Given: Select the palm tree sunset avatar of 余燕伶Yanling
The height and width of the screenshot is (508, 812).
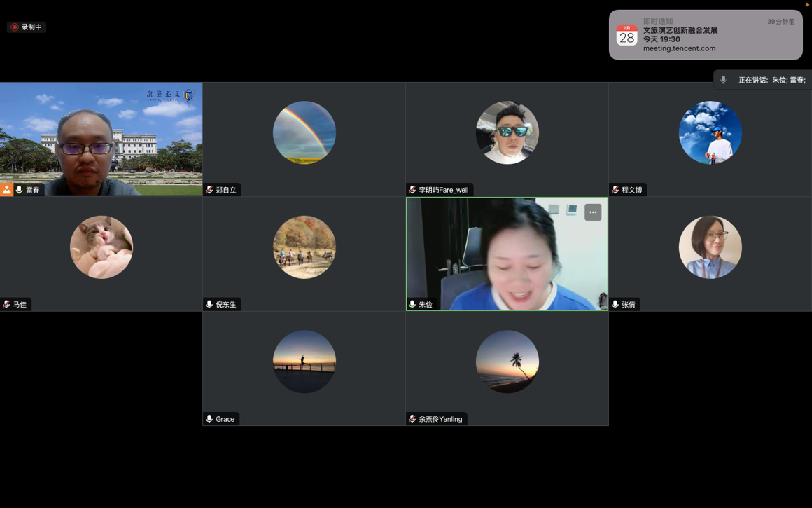Looking at the screenshot, I should [x=507, y=362].
